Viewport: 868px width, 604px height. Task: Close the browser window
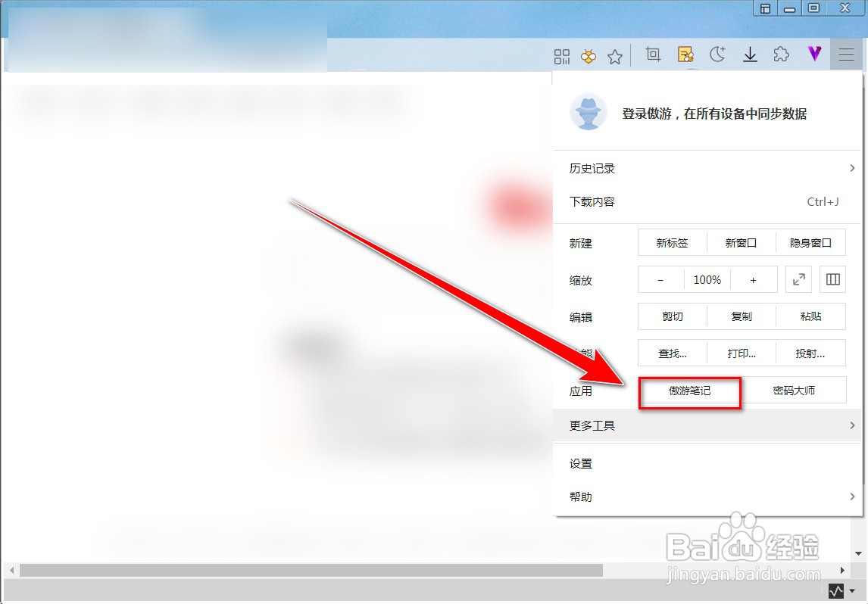coord(845,8)
